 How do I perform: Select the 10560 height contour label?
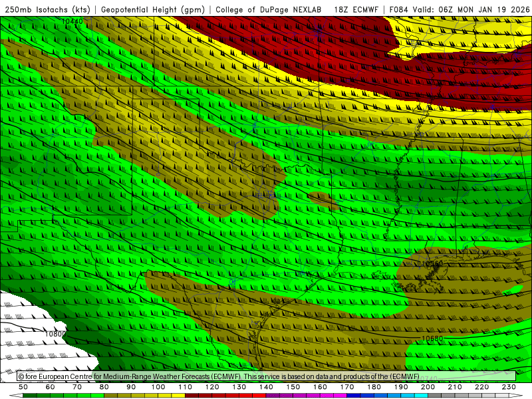432,263
